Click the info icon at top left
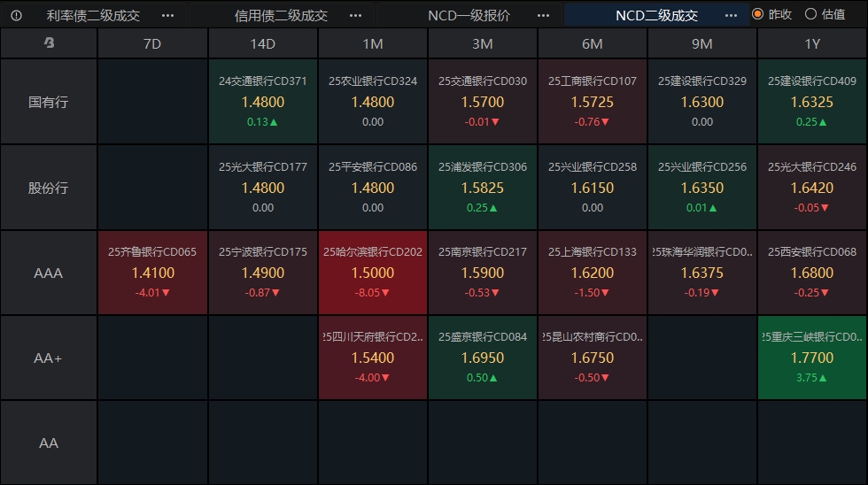 point(16,15)
